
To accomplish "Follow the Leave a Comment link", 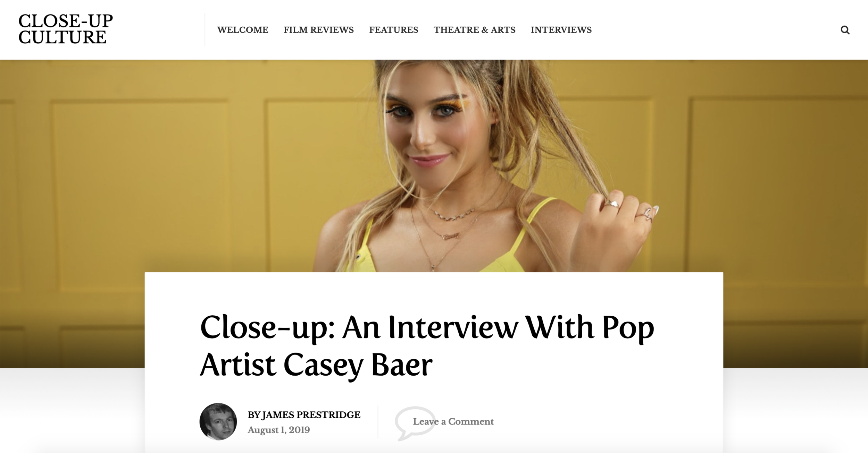I will click(453, 421).
